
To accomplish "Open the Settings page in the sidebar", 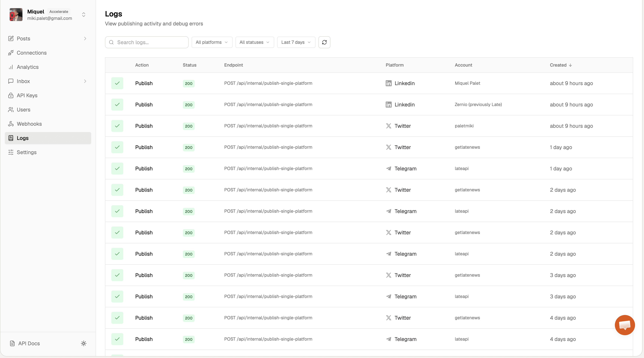I will point(27,152).
